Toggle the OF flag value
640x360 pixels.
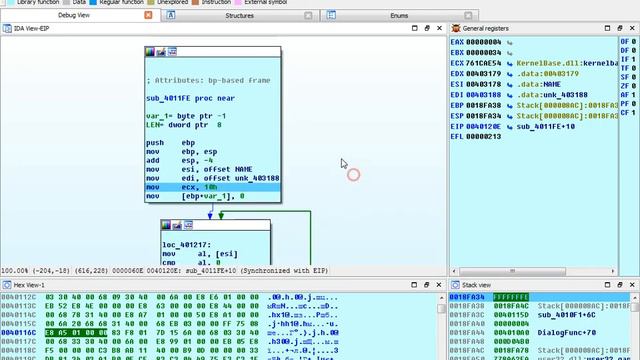click(x=633, y=42)
